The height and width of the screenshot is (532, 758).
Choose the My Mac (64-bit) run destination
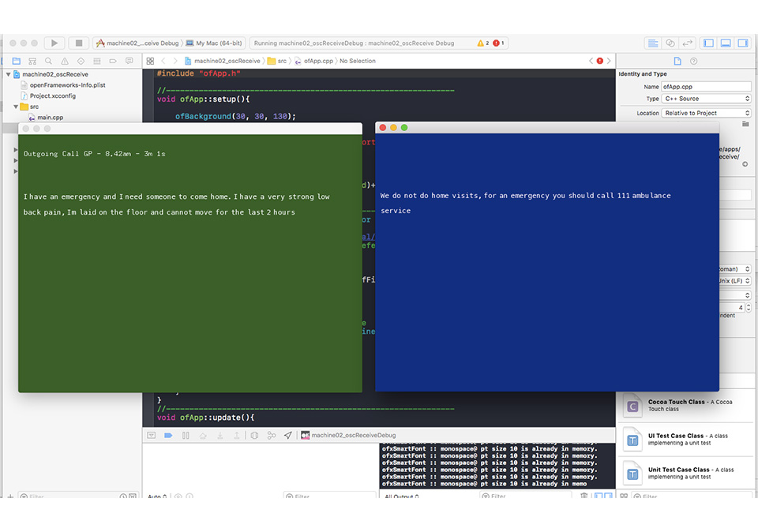(x=214, y=43)
